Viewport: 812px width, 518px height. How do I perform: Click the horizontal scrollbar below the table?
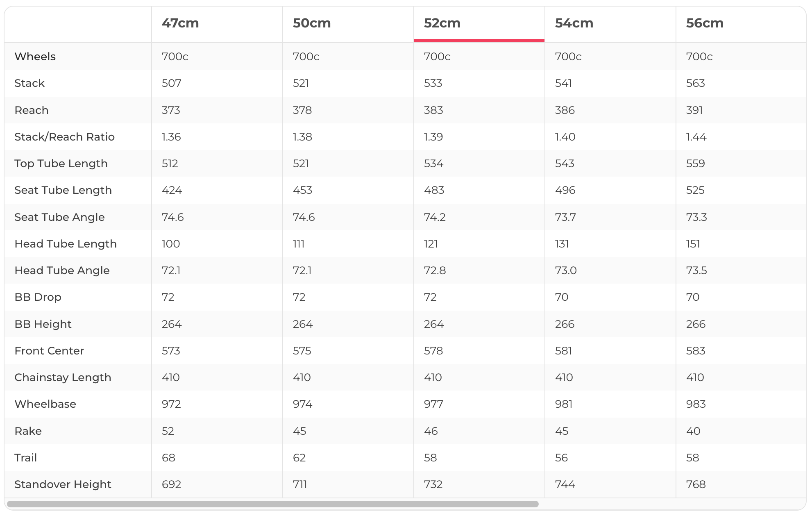click(x=272, y=504)
